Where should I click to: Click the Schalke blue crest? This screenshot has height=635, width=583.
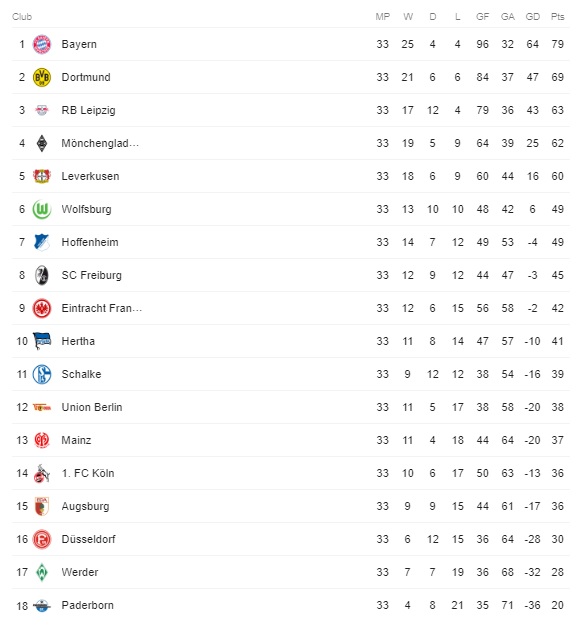pyautogui.click(x=42, y=374)
